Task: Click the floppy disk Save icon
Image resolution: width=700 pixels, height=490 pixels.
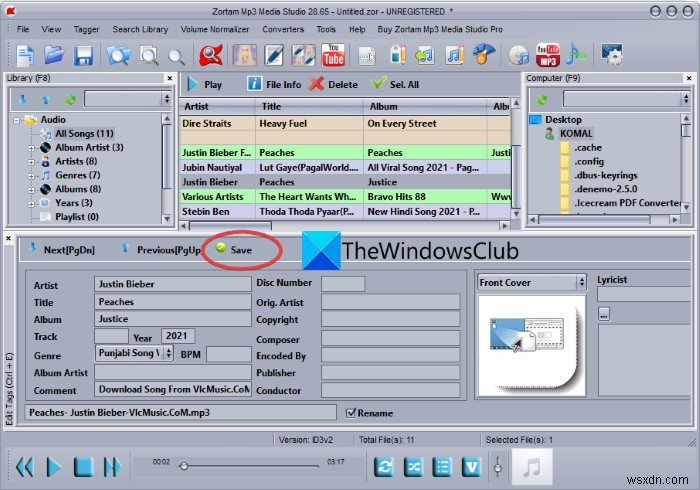Action: 83,56
